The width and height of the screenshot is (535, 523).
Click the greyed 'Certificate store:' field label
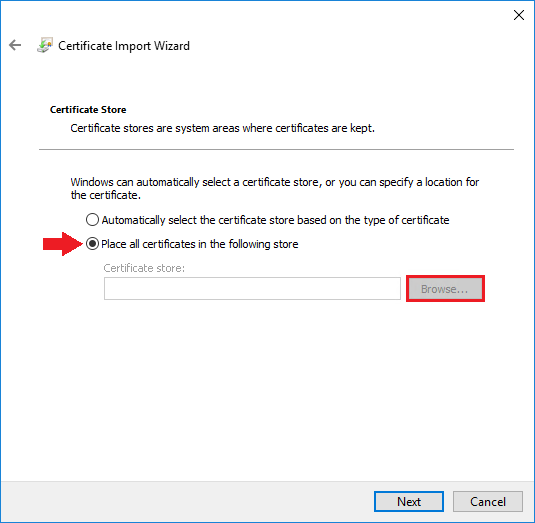coord(144,268)
